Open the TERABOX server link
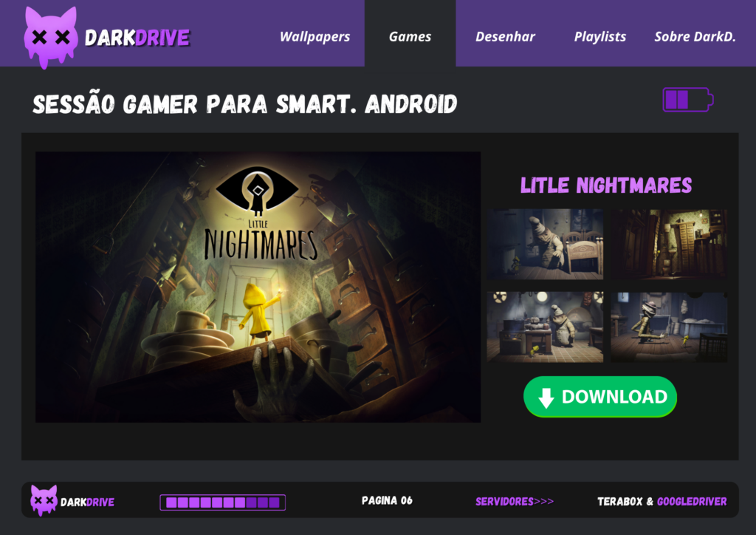This screenshot has height=535, width=756. [620, 502]
